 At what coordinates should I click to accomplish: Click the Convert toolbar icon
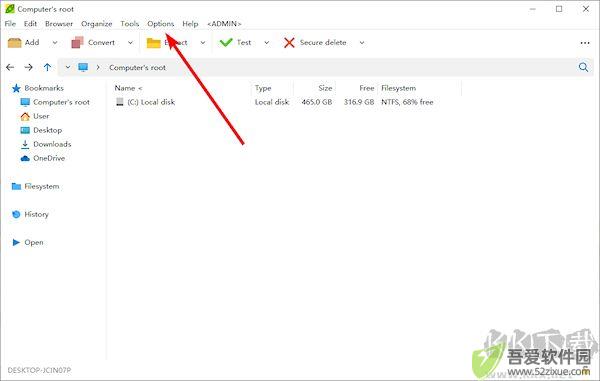coord(77,42)
